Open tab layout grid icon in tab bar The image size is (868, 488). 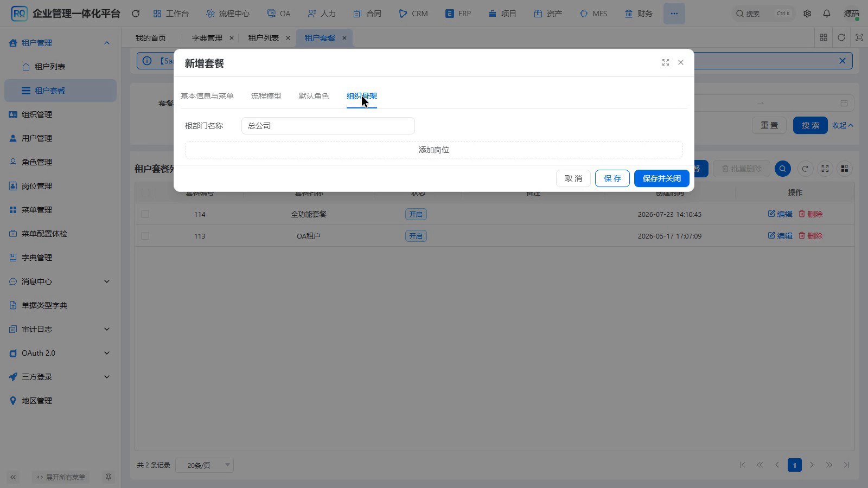824,37
